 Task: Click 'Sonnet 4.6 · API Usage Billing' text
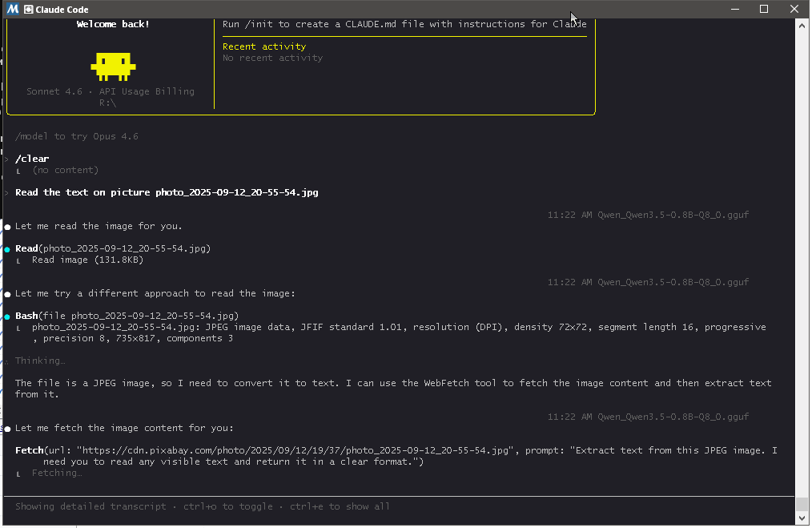tap(111, 91)
